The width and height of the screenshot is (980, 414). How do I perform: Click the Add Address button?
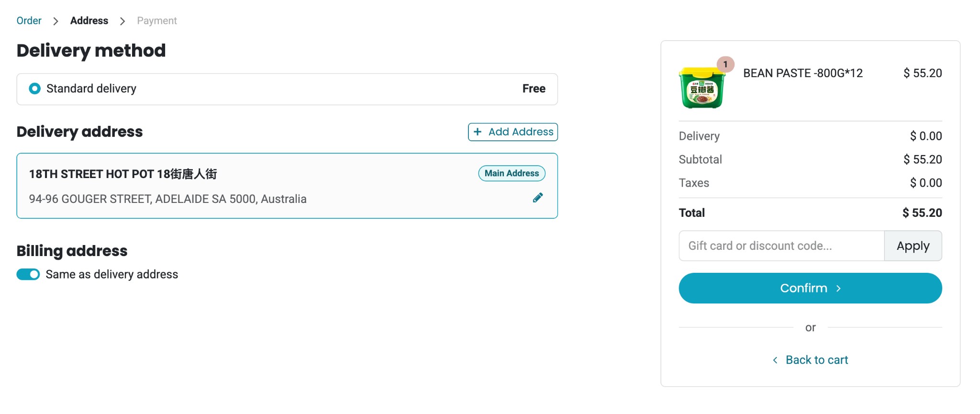click(x=513, y=132)
